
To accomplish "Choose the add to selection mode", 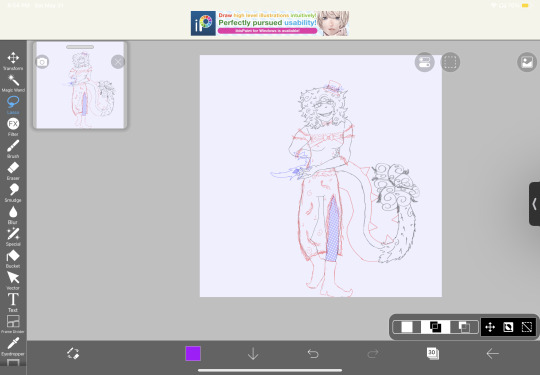I will point(435,327).
